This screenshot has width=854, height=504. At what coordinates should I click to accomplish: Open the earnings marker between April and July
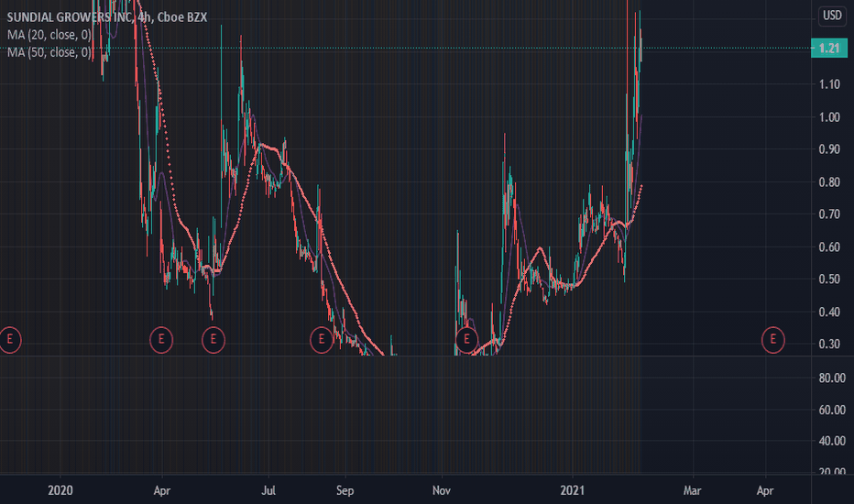[213, 339]
